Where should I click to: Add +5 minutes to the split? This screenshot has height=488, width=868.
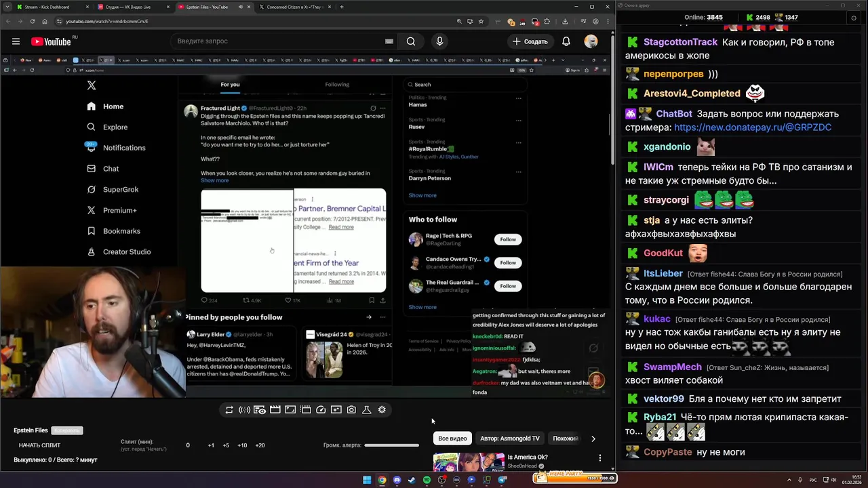pyautogui.click(x=226, y=445)
